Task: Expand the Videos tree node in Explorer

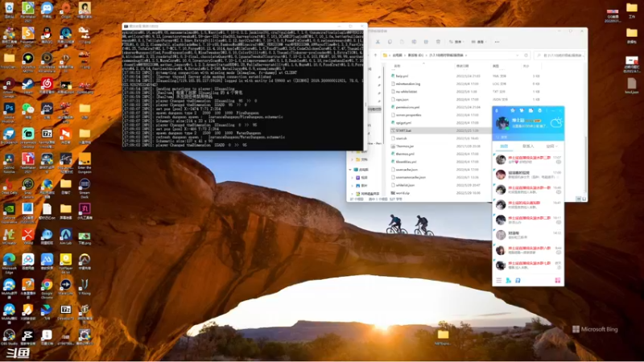Action: point(353,178)
